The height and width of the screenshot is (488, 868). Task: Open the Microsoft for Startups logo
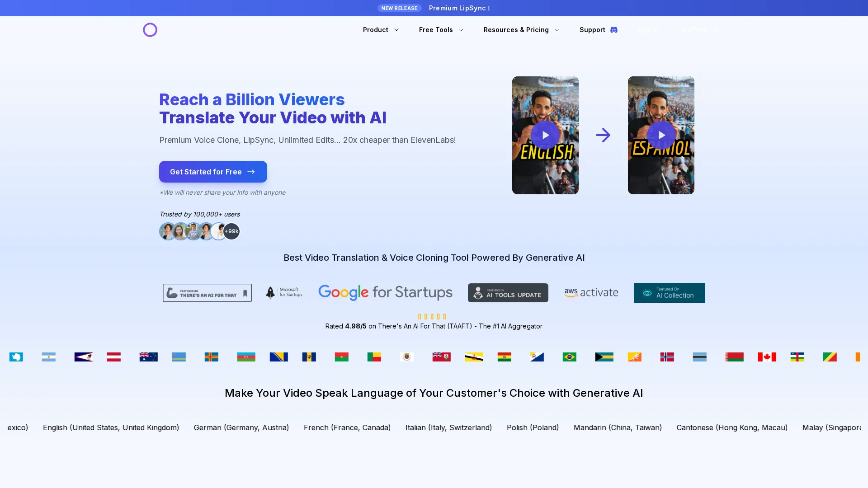284,293
